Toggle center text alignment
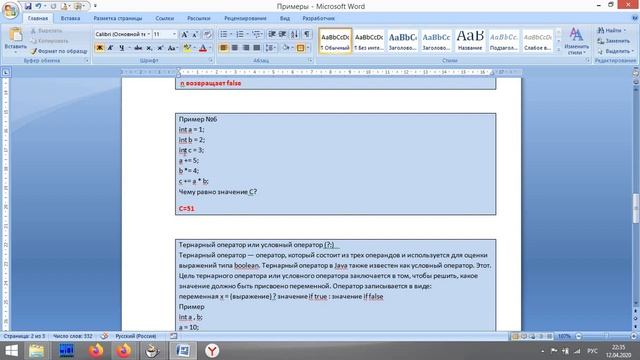The height and width of the screenshot is (360, 640). point(234,48)
